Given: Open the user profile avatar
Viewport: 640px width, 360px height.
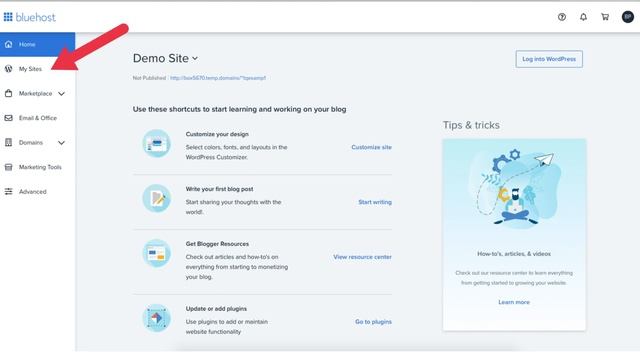Looking at the screenshot, I should pyautogui.click(x=628, y=17).
